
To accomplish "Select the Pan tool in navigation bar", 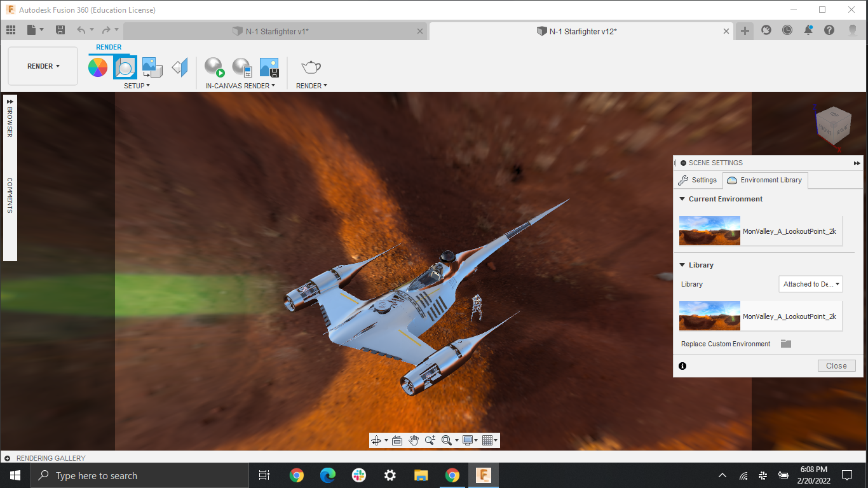I will pos(413,440).
